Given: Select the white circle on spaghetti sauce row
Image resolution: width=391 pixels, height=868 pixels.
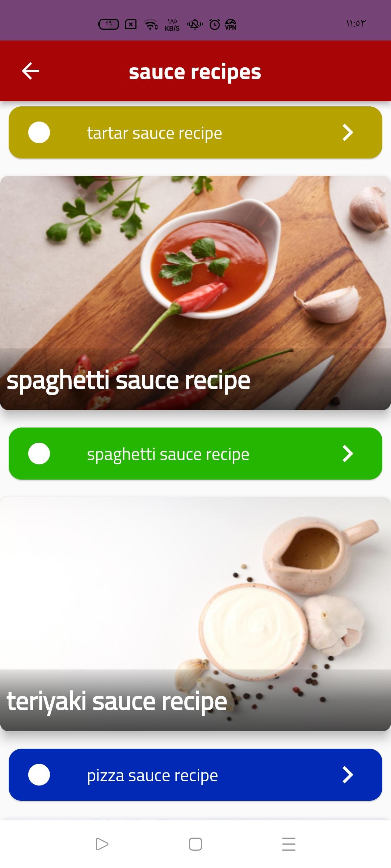Looking at the screenshot, I should tap(39, 454).
